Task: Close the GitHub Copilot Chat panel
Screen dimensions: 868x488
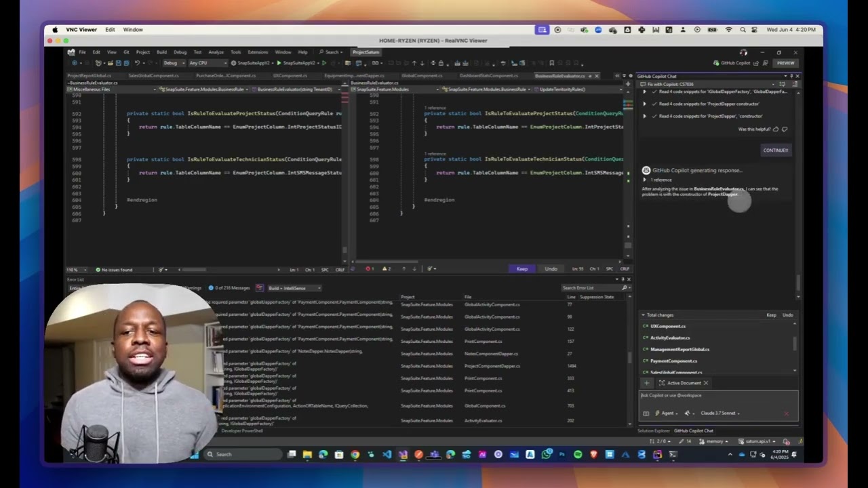Action: 797,76
